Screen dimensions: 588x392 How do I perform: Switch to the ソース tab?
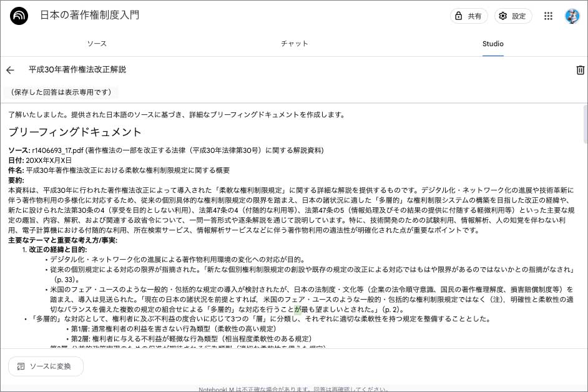pyautogui.click(x=97, y=44)
